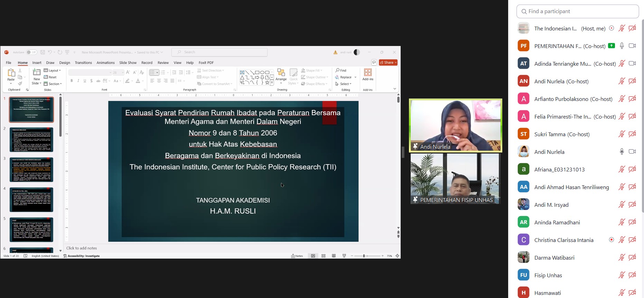The height and width of the screenshot is (298, 644).
Task: Switch to Slide Sorter view icon
Action: pos(324,256)
